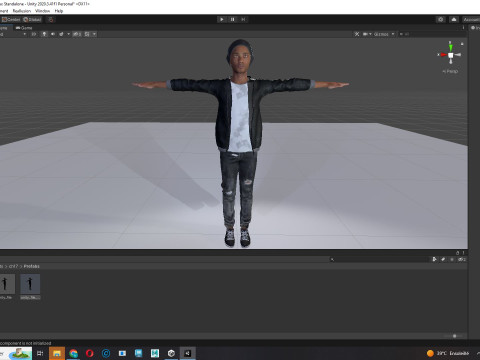Click the right gray gizmo axis cone
Screen dimensions: 480x360
pos(458,55)
